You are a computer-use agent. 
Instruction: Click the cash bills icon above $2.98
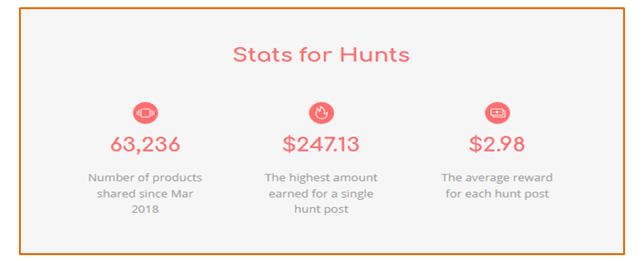tap(498, 113)
